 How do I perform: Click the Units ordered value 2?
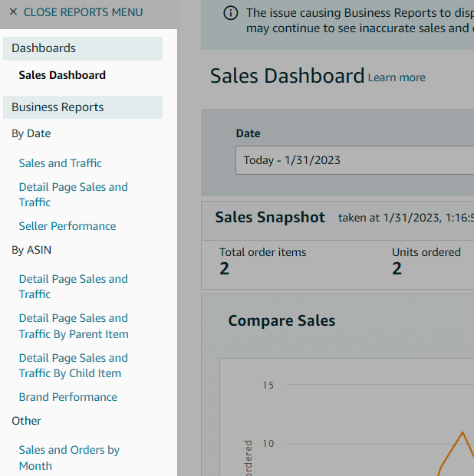(x=397, y=269)
